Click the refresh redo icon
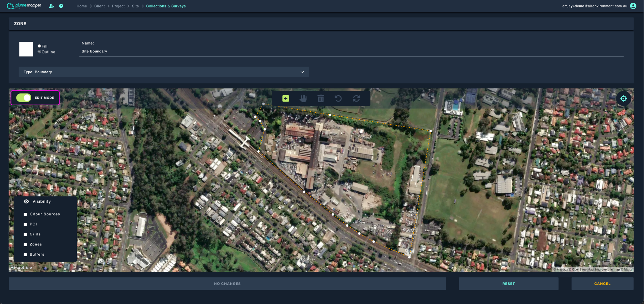The height and width of the screenshot is (304, 644). click(x=356, y=99)
